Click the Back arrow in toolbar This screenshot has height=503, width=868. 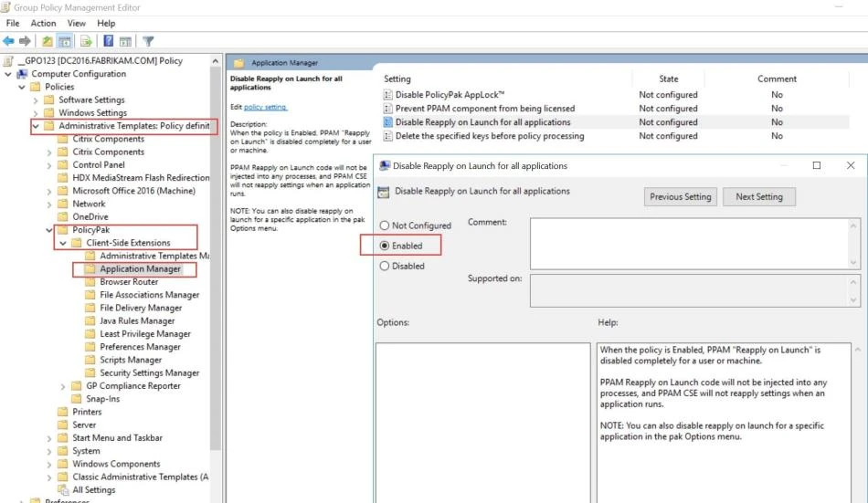coord(9,41)
